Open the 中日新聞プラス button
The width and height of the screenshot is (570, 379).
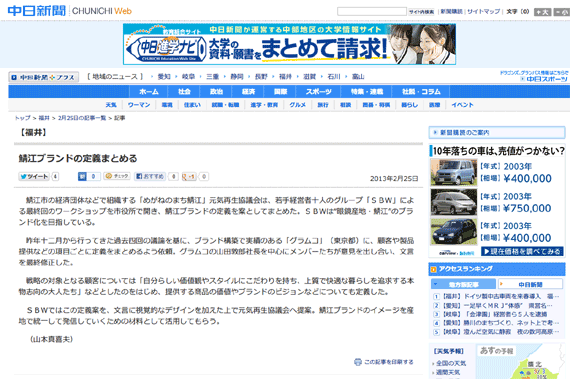point(44,77)
